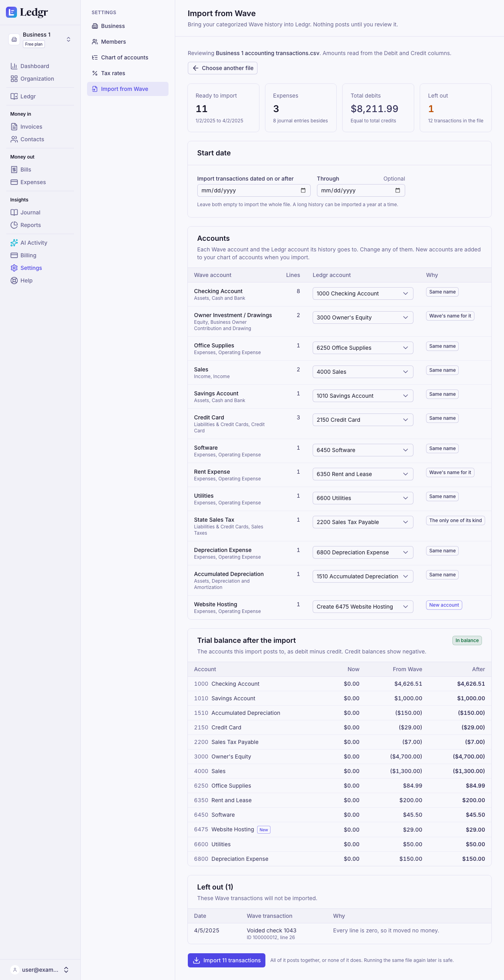Click the Left out card count
The width and height of the screenshot is (504, 980).
(x=431, y=109)
